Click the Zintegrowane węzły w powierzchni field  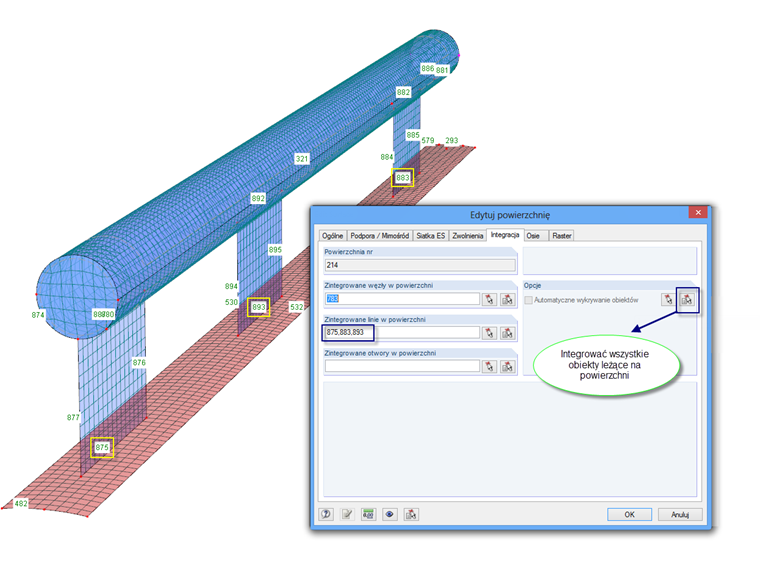click(402, 299)
